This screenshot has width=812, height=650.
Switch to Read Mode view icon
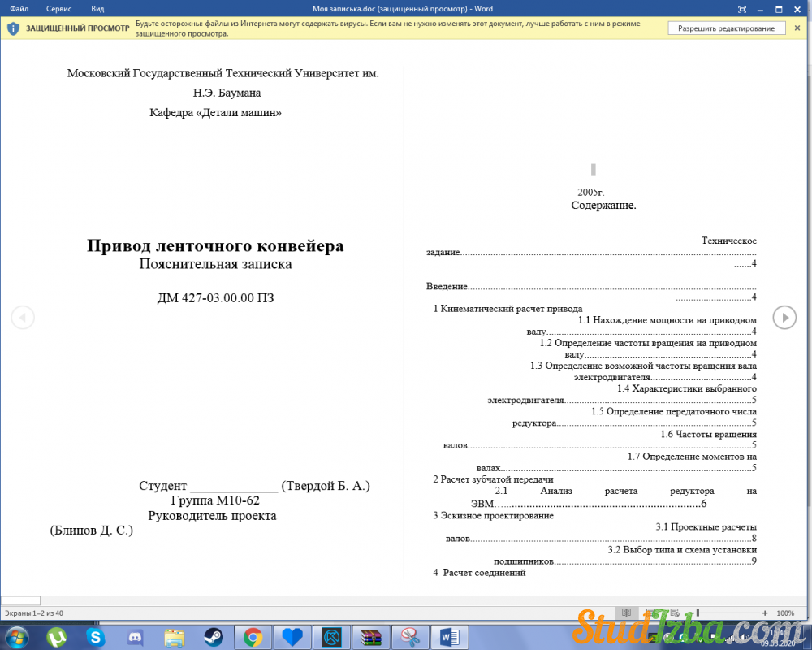(x=625, y=613)
